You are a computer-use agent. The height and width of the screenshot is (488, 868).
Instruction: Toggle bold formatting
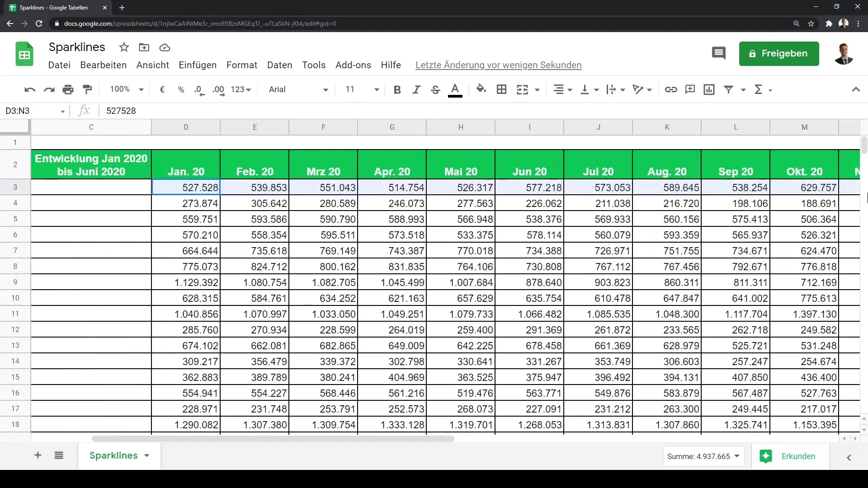(x=397, y=89)
